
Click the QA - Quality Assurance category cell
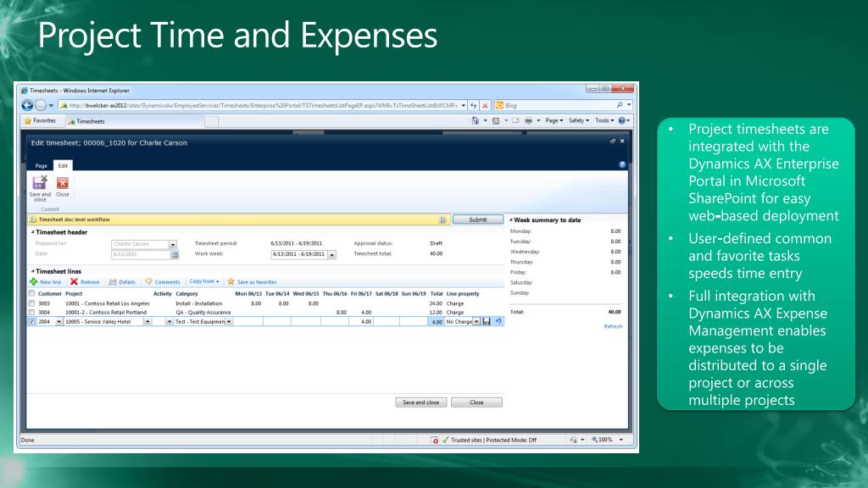(x=203, y=313)
